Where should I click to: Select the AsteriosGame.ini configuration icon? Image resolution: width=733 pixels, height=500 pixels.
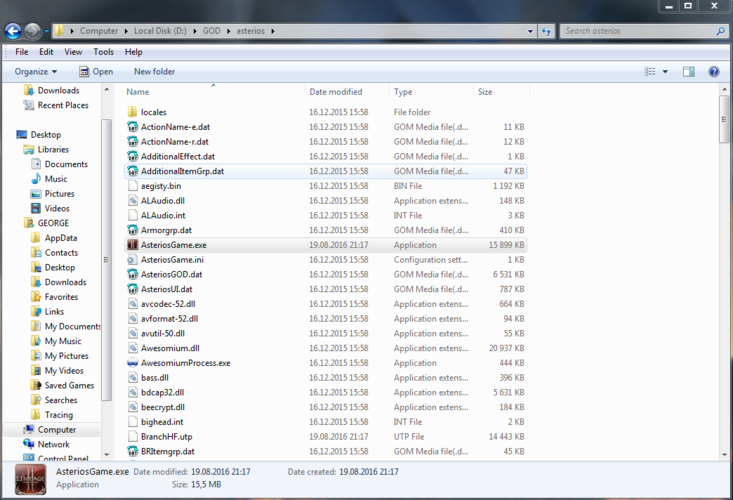132,259
